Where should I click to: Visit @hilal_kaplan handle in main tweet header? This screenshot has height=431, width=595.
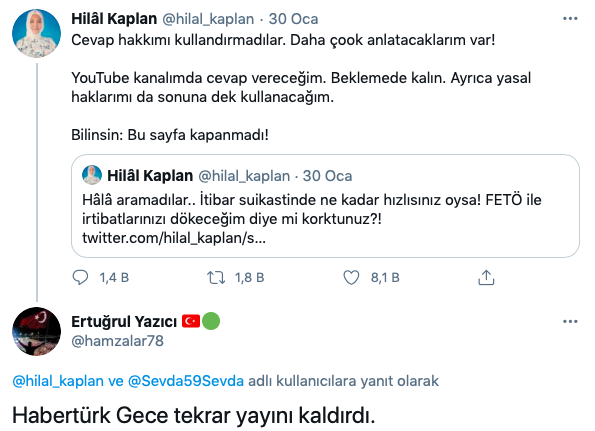pyautogui.click(x=208, y=19)
